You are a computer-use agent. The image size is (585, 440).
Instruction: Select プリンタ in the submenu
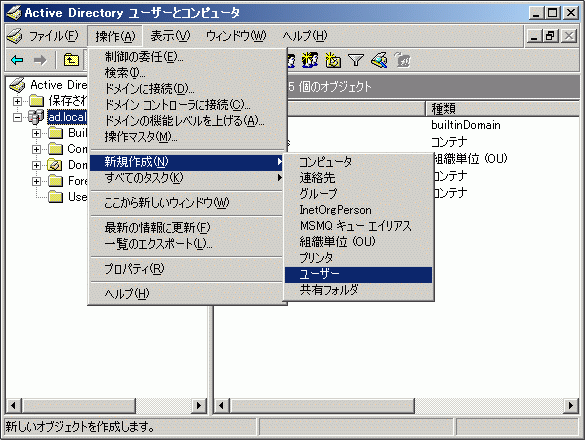click(x=359, y=258)
